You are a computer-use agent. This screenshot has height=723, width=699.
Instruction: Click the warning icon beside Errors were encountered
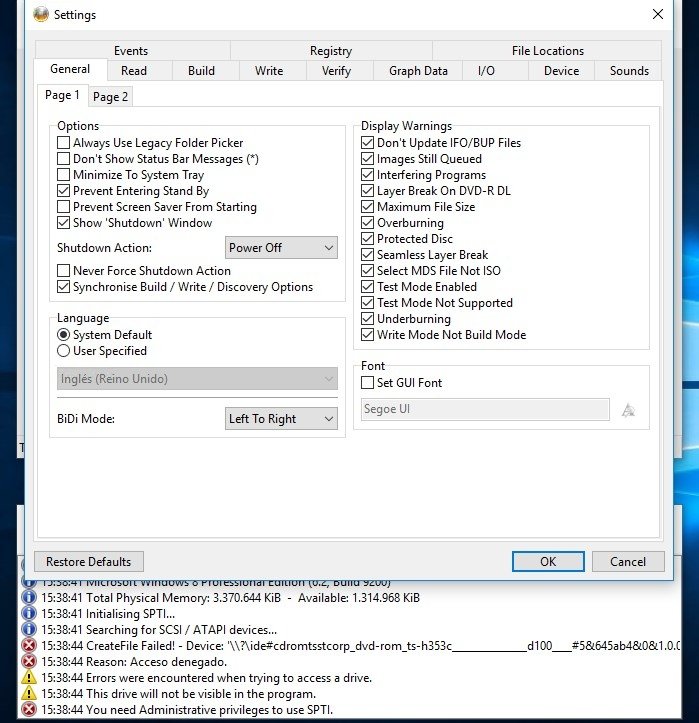click(x=29, y=677)
